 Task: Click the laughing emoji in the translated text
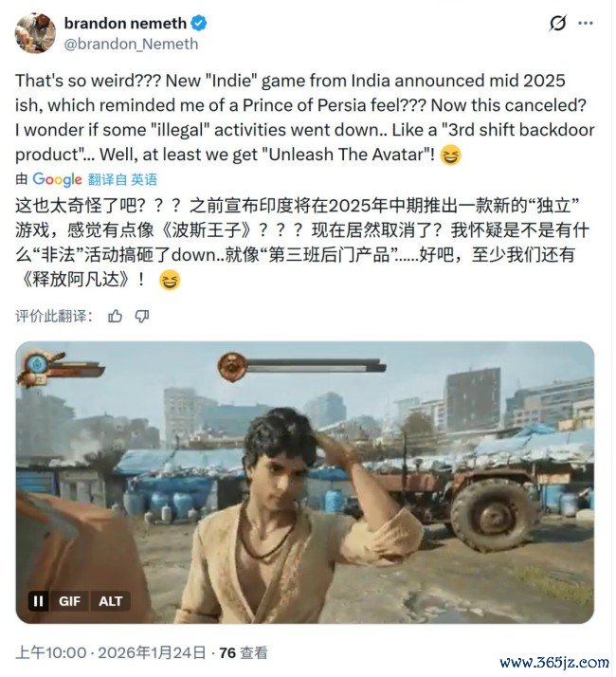coord(170,281)
